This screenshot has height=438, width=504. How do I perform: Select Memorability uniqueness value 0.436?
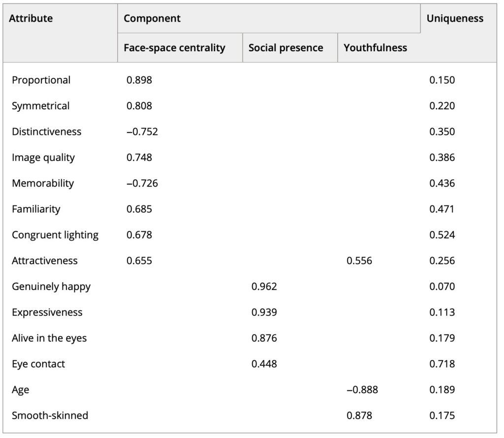click(442, 184)
